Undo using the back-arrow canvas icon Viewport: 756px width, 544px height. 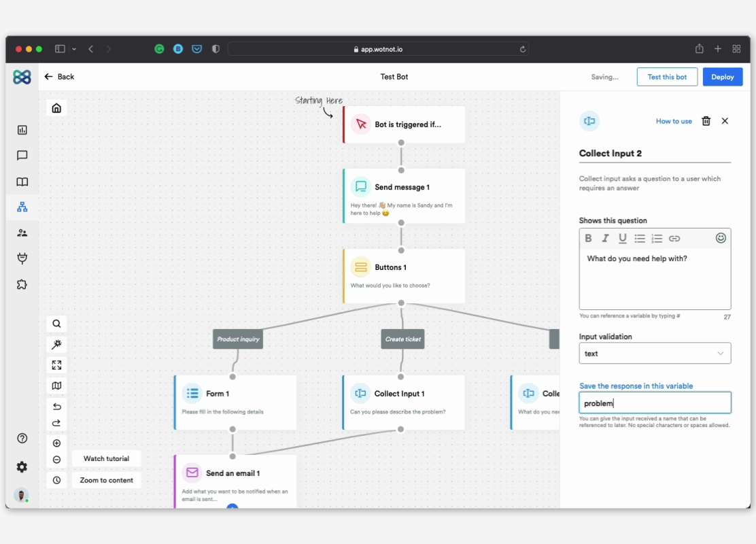click(56, 407)
